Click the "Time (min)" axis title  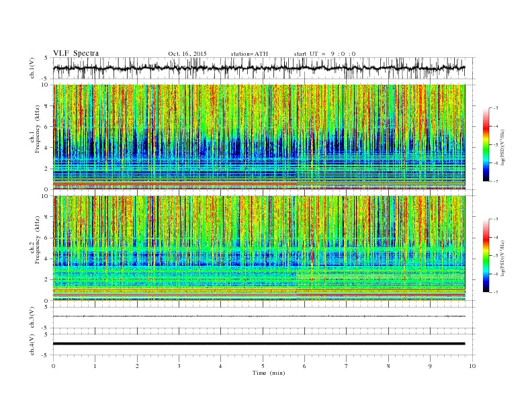269,373
